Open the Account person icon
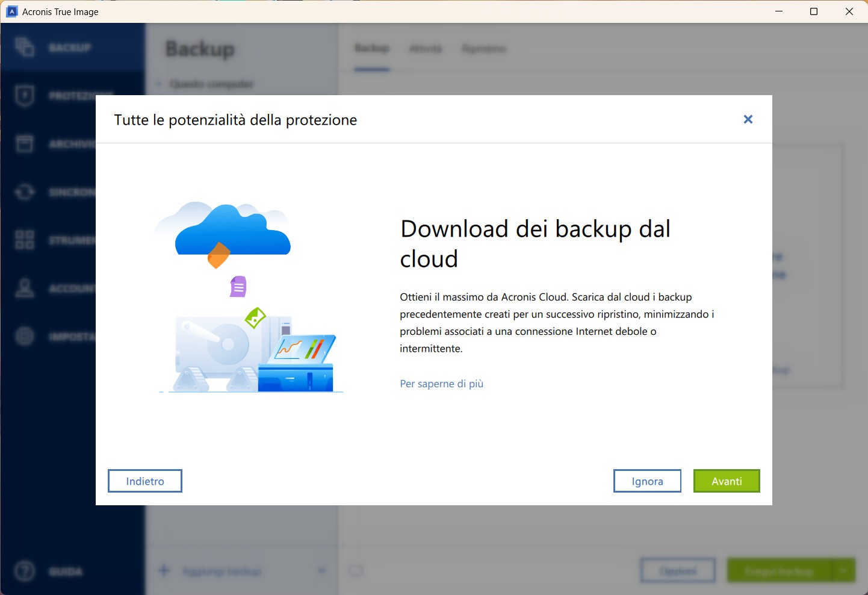This screenshot has width=868, height=595. 25,288
